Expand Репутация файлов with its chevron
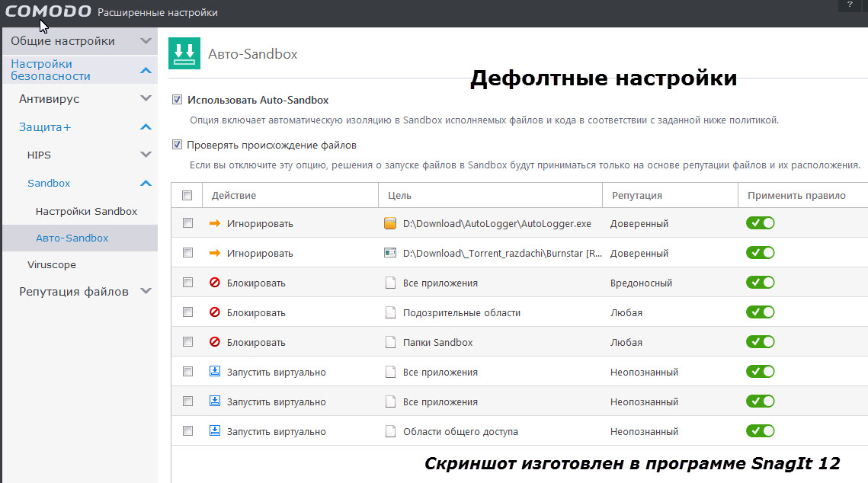This screenshot has height=483, width=868. coord(146,291)
